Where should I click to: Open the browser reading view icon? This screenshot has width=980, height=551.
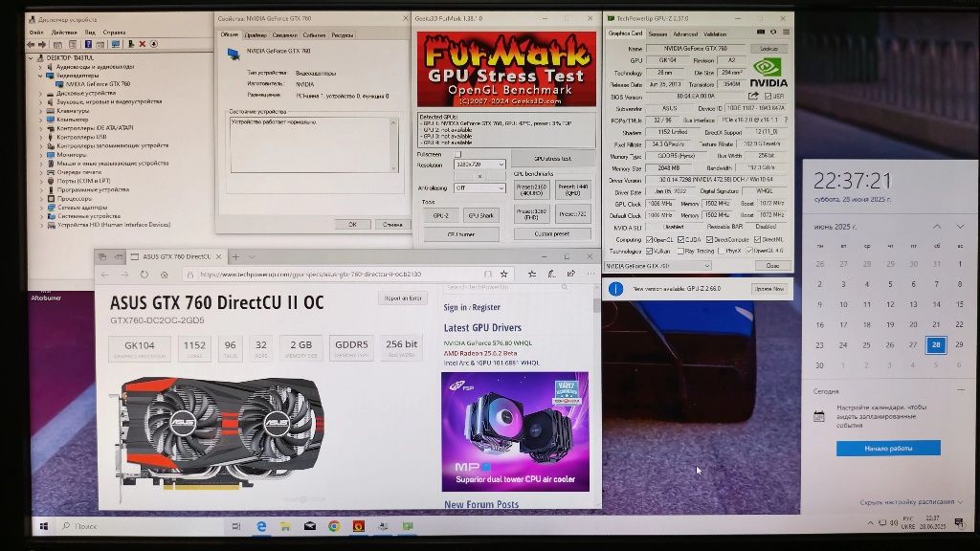click(x=487, y=274)
